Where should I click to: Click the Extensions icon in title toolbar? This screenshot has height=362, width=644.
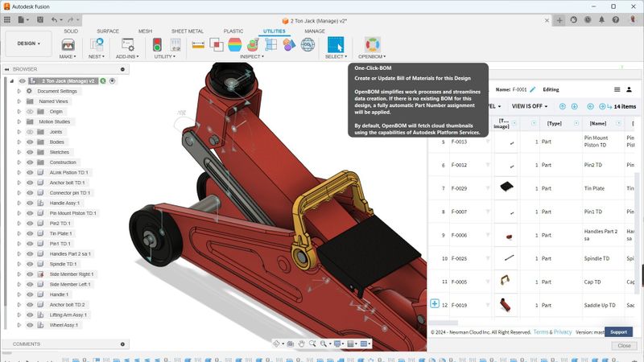[x=574, y=19]
